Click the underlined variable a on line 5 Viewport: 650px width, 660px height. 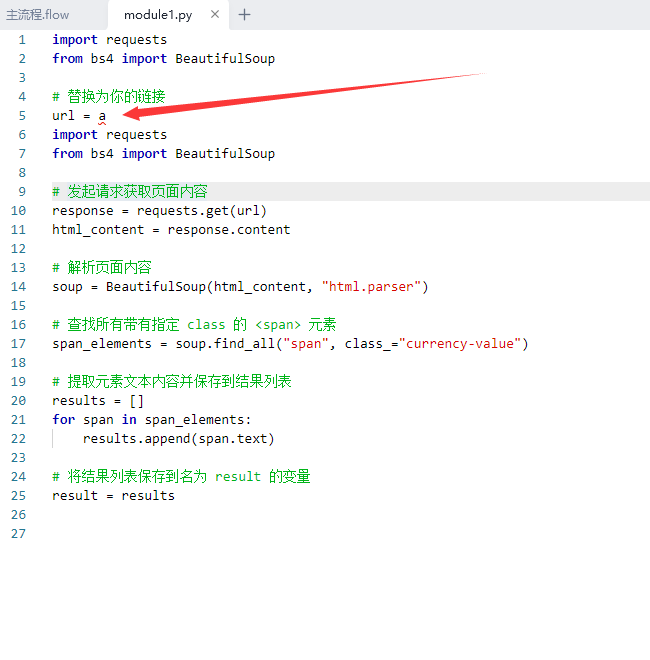tap(102, 116)
